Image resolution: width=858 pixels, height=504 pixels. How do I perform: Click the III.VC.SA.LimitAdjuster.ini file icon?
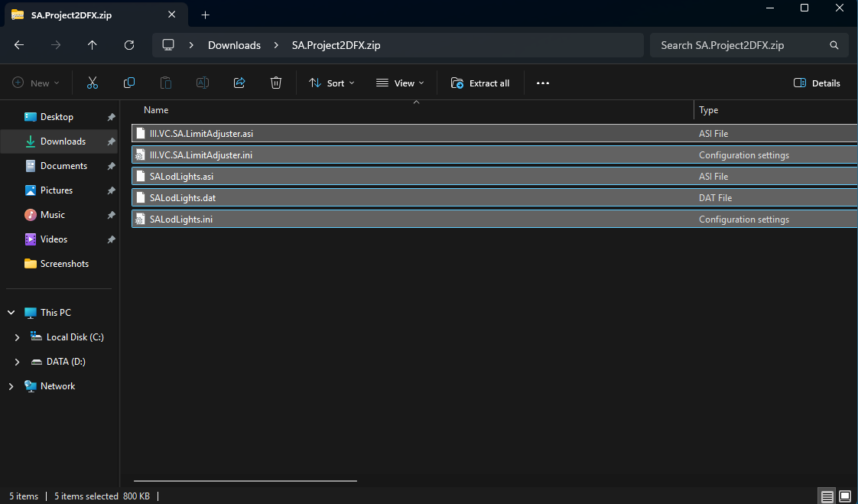(141, 155)
